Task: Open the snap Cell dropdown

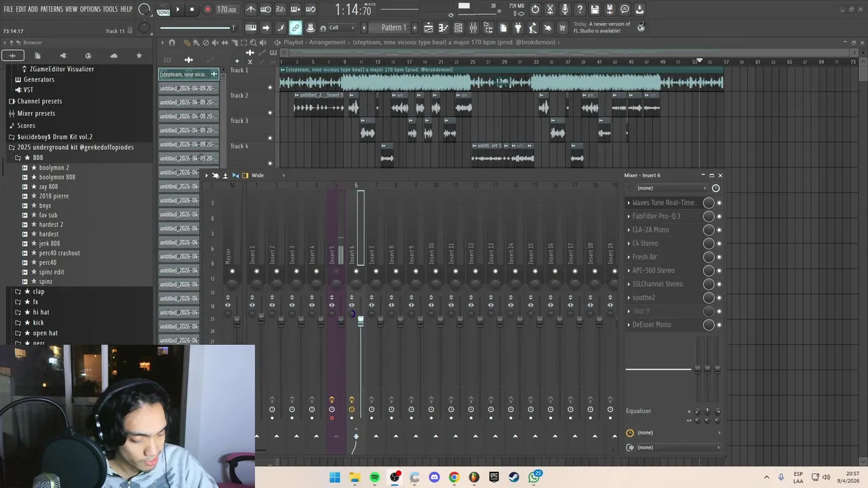Action: (340, 28)
